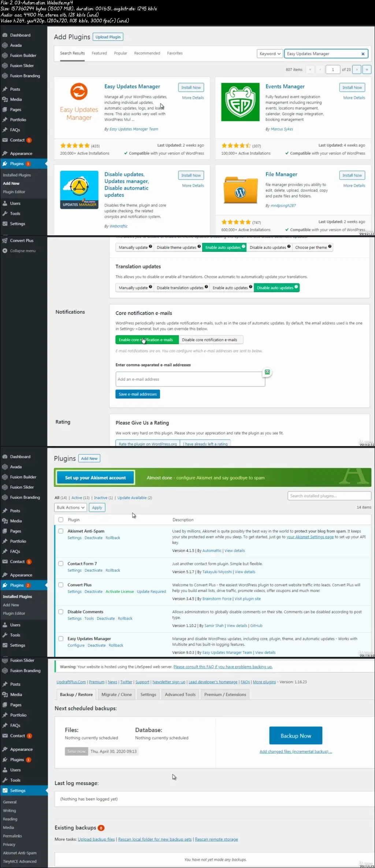Open Fusion Builder icon on Add Plugins screen
This screenshot has height=868, width=375.
(x=5, y=56)
